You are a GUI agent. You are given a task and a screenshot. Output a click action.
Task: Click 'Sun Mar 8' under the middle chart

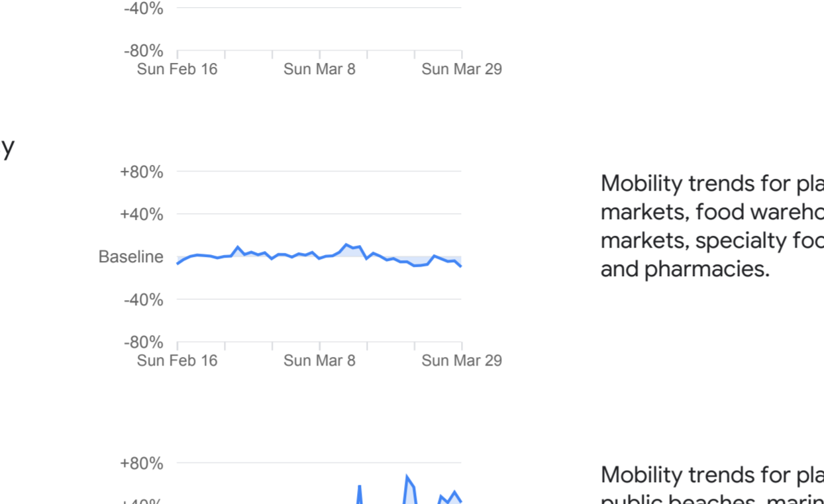319,361
